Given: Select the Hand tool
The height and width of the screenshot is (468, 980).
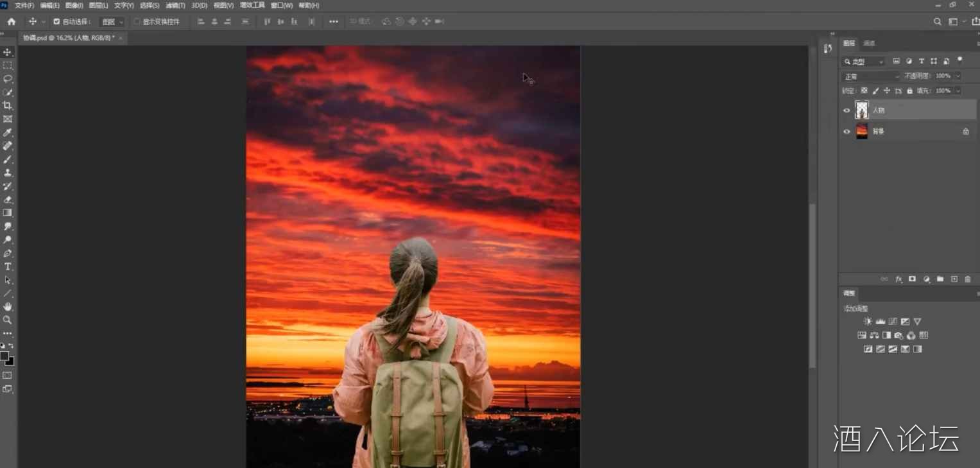Looking at the screenshot, I should pos(8,307).
